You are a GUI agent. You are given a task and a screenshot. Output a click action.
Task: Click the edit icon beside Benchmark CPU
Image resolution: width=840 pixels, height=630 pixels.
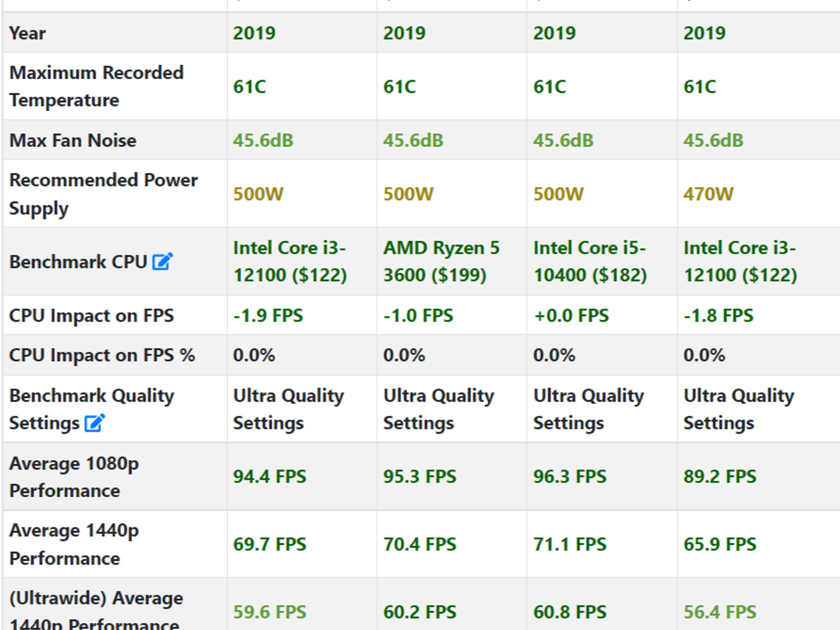click(x=162, y=262)
